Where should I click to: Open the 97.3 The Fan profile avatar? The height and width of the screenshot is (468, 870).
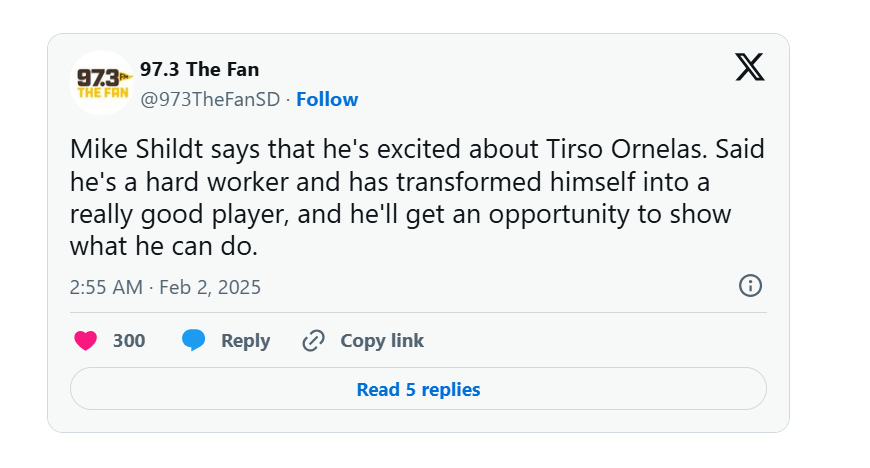[x=102, y=83]
